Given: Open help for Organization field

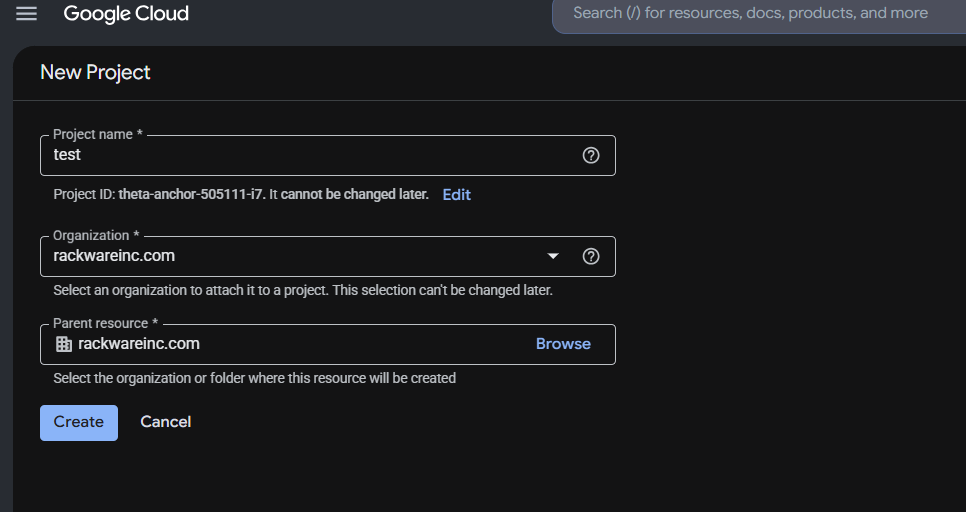Looking at the screenshot, I should point(591,256).
